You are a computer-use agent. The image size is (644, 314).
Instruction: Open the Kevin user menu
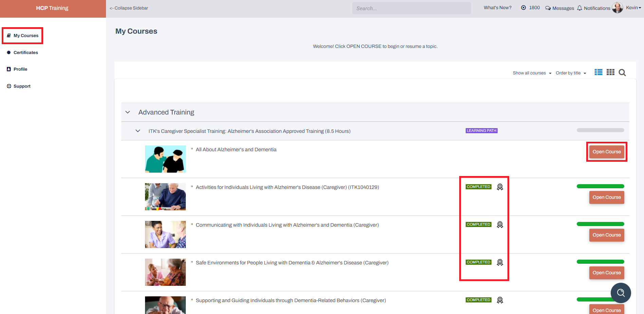(633, 8)
